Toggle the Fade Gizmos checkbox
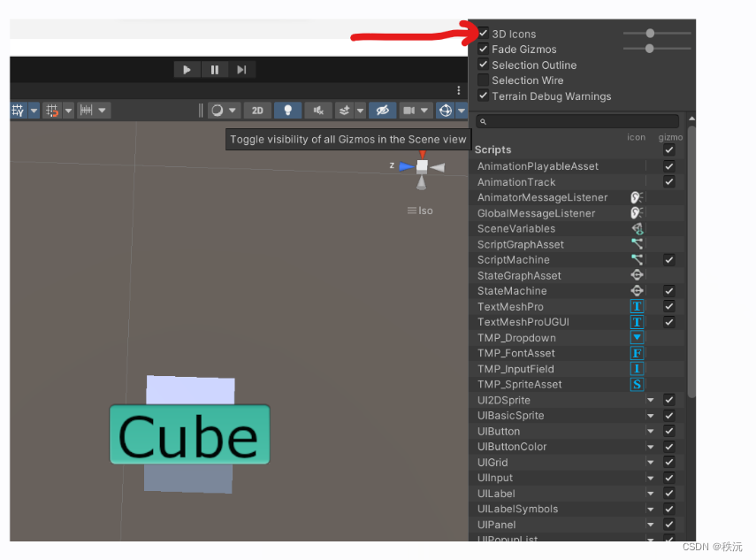This screenshot has height=560, width=756. pyautogui.click(x=483, y=49)
